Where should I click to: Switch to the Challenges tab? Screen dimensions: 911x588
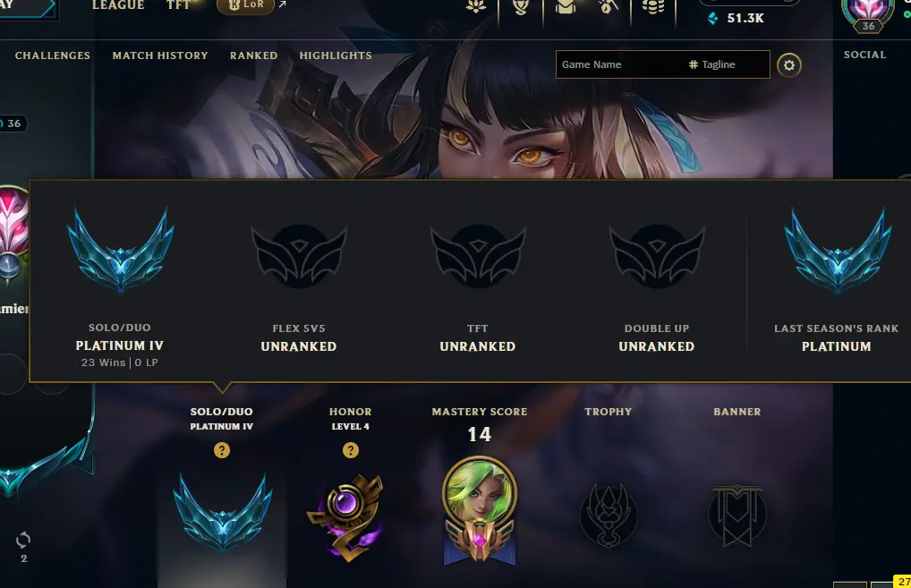tap(52, 55)
